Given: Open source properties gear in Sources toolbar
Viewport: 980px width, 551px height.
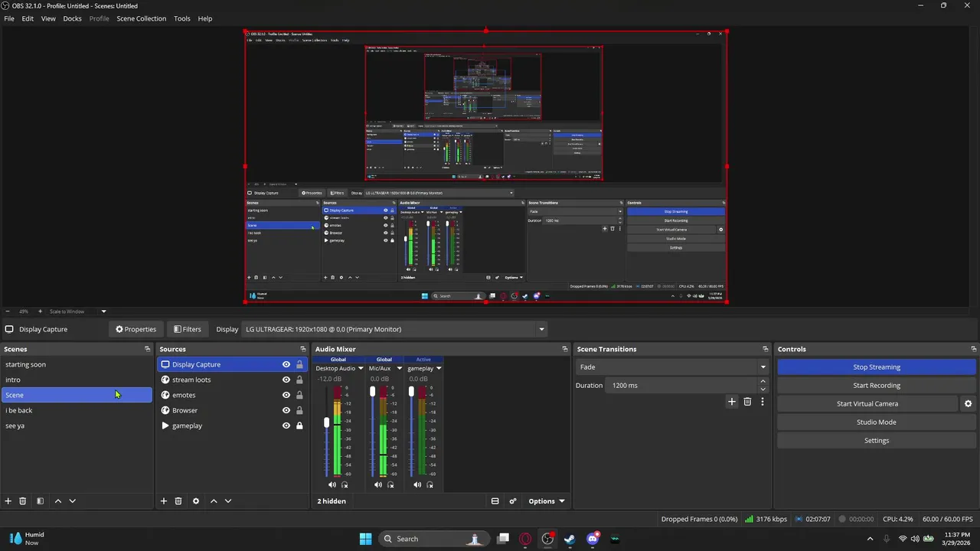Looking at the screenshot, I should click(x=196, y=501).
